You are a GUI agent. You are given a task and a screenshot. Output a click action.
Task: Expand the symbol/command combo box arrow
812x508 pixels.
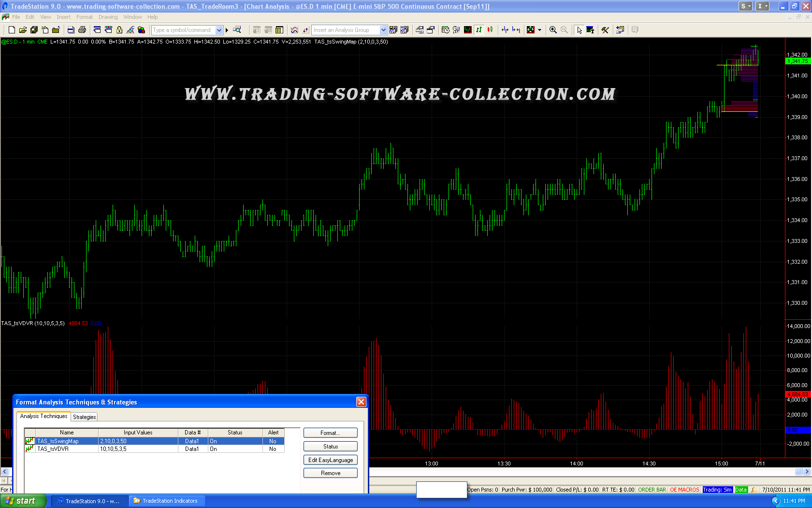click(x=219, y=30)
